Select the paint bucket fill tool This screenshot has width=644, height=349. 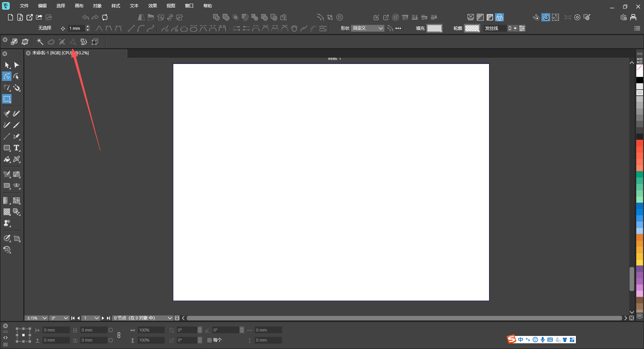click(7, 159)
